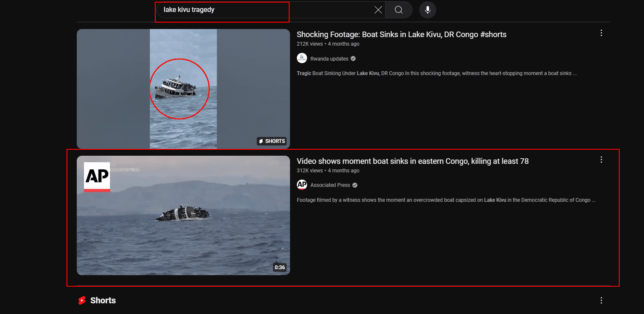The width and height of the screenshot is (644, 314).
Task: Open more options for the AP boat video
Action: (601, 160)
